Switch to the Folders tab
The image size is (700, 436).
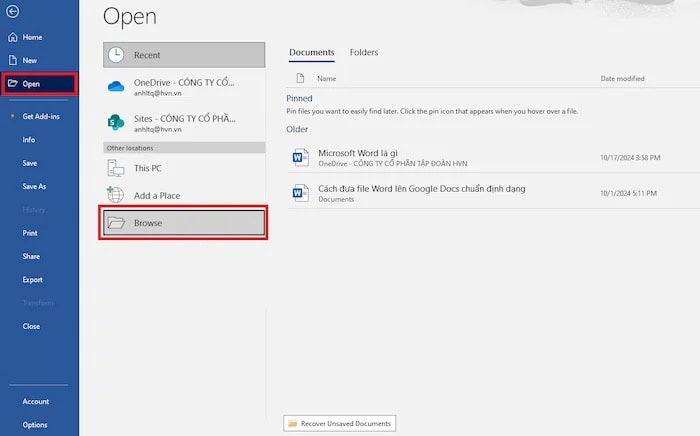[364, 53]
